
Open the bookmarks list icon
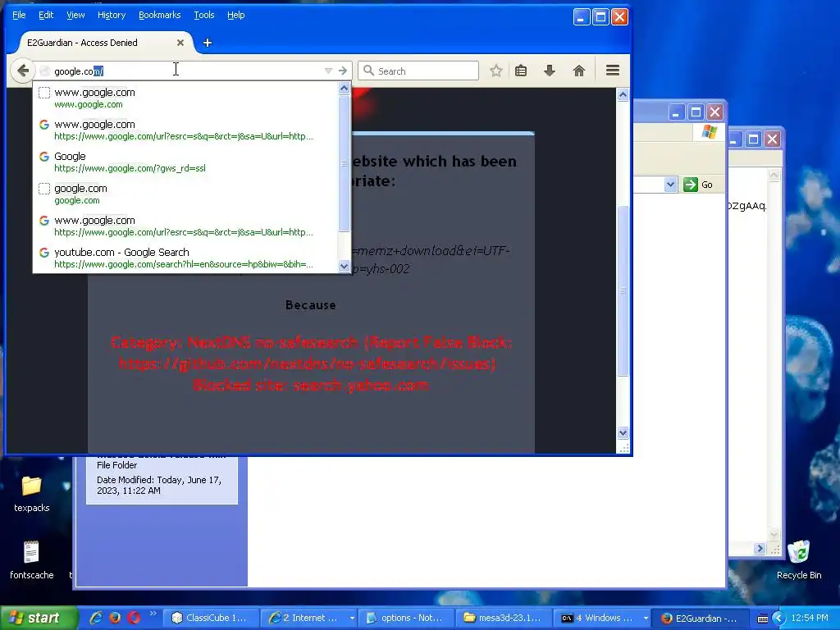point(521,71)
